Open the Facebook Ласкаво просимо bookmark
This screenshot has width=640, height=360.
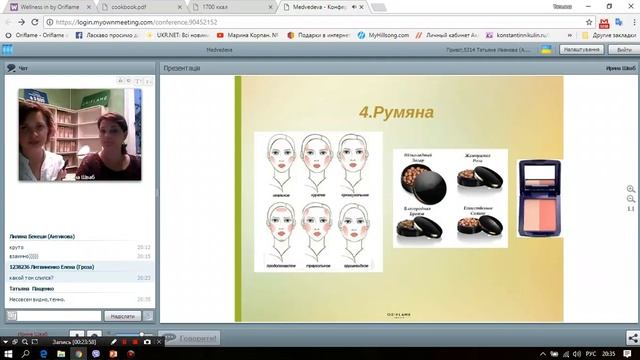pyautogui.click(x=107, y=36)
